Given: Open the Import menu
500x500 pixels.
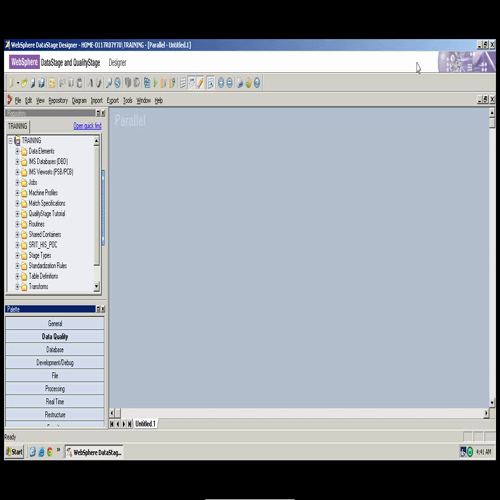Looking at the screenshot, I should [x=97, y=100].
